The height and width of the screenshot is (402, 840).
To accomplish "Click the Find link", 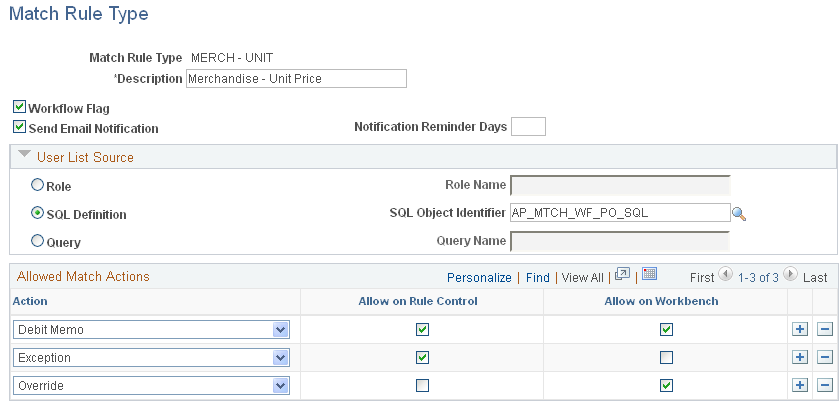I will pos(537,278).
